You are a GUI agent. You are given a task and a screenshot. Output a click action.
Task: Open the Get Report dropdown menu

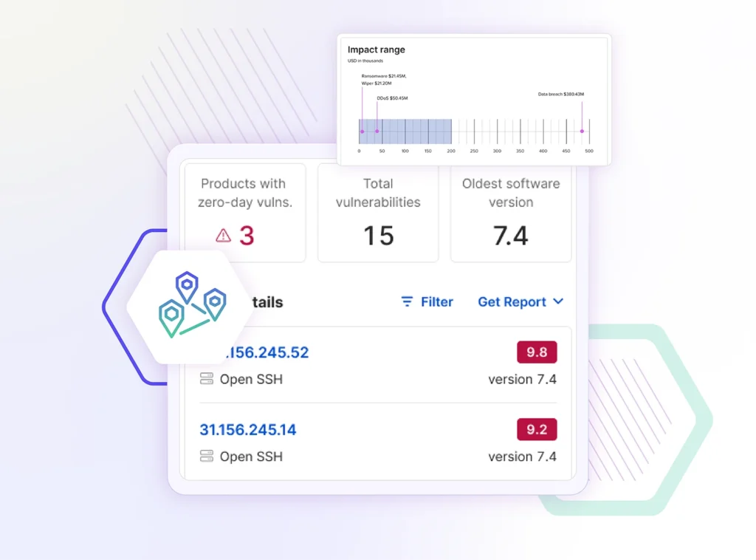(x=512, y=302)
